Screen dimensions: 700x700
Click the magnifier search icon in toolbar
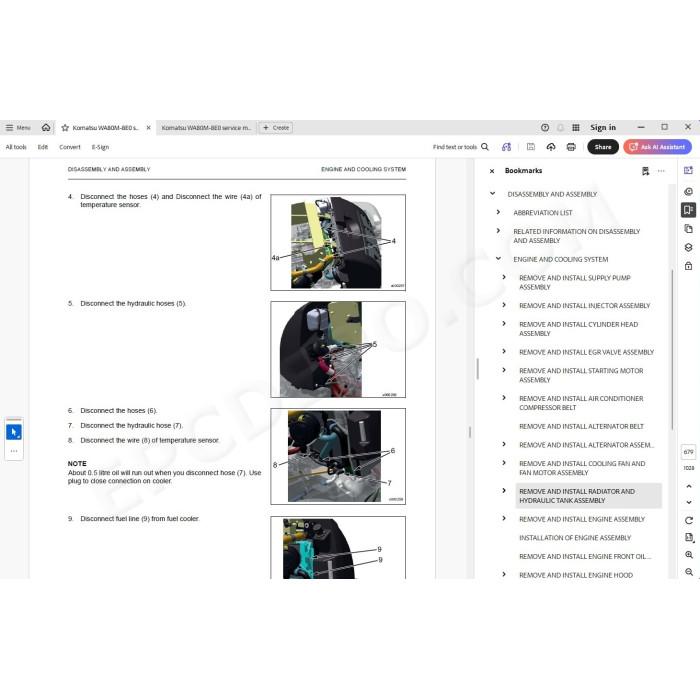pos(485,147)
